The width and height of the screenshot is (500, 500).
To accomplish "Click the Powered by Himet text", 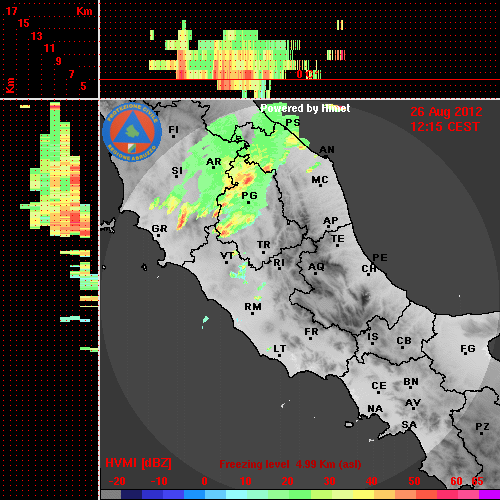I will [305, 108].
